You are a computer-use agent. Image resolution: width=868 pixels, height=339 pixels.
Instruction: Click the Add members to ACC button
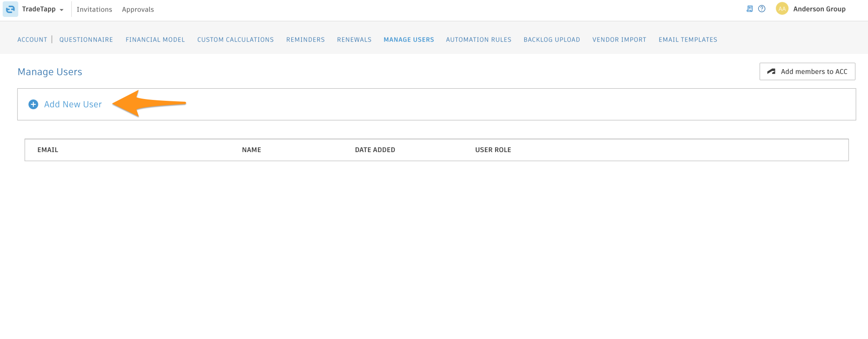[x=807, y=71]
